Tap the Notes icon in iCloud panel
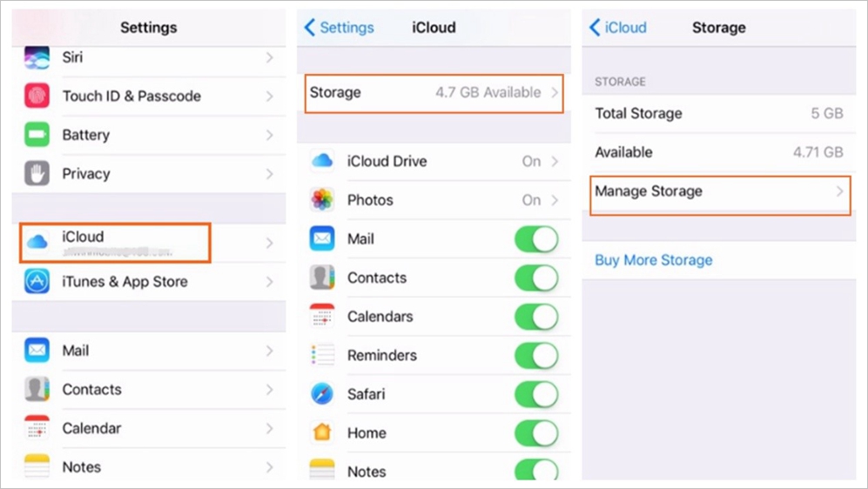 click(x=322, y=469)
